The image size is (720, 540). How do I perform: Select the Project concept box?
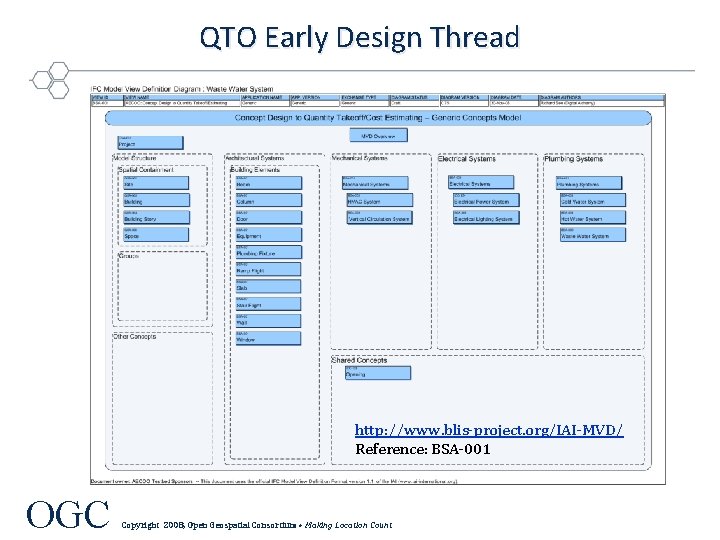click(x=151, y=142)
